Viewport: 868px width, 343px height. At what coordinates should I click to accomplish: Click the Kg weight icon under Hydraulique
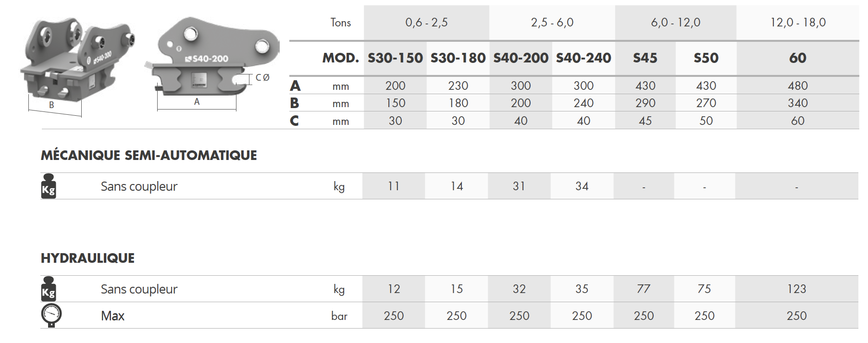point(49,289)
